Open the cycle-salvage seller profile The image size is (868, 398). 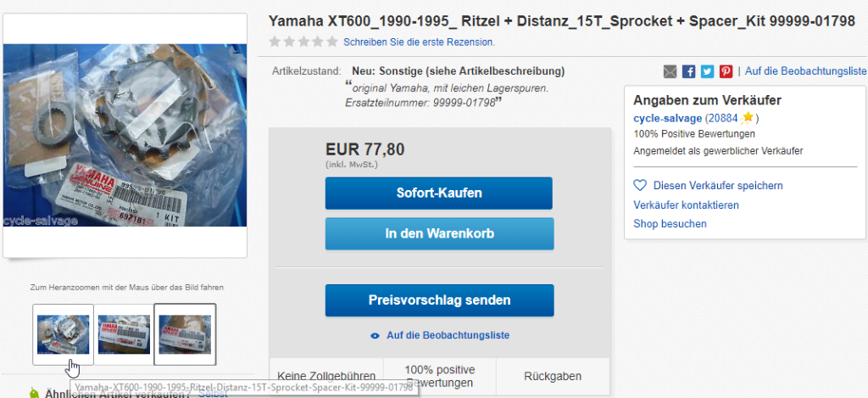tap(668, 118)
